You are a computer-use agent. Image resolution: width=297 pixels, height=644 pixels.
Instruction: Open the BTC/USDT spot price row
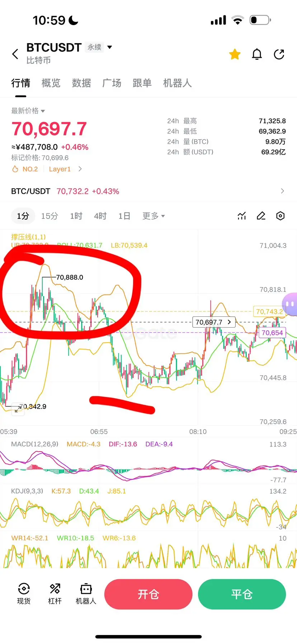(148, 191)
